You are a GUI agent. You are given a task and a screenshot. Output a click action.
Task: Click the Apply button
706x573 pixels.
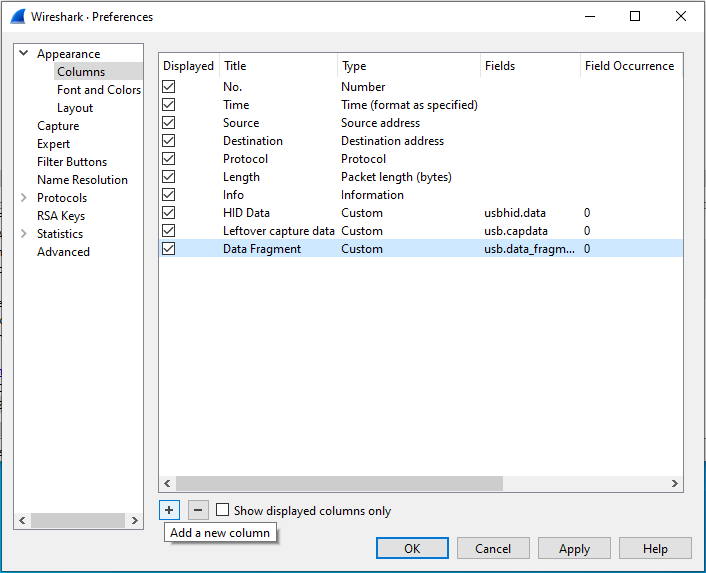574,548
